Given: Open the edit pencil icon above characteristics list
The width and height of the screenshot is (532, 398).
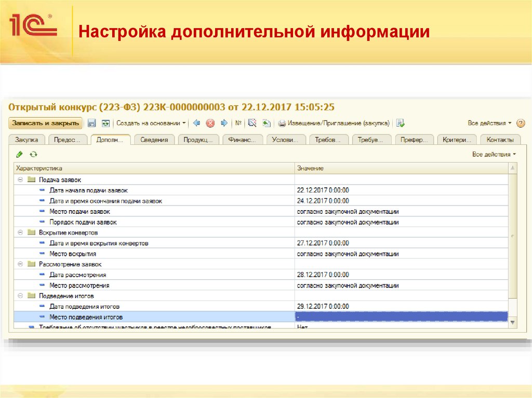Looking at the screenshot, I should click(x=19, y=154).
